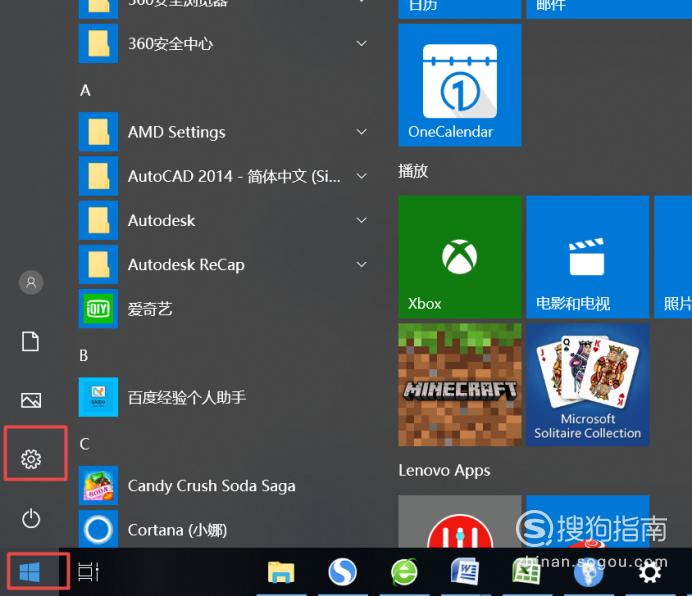This screenshot has height=596, width=692.
Task: Expand the Autodesk folder chevron
Action: [x=361, y=220]
